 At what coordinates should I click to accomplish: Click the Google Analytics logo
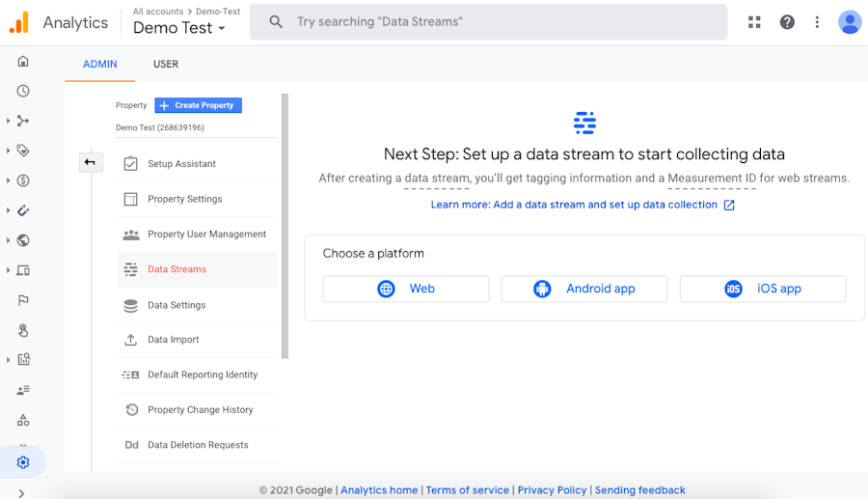(19, 22)
